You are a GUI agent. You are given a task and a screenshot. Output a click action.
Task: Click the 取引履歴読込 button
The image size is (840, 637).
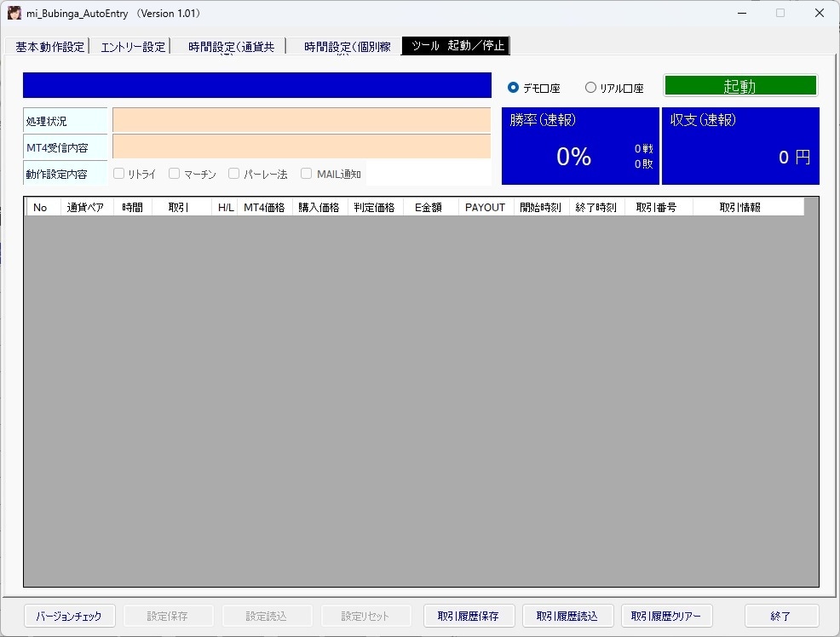[x=567, y=616]
